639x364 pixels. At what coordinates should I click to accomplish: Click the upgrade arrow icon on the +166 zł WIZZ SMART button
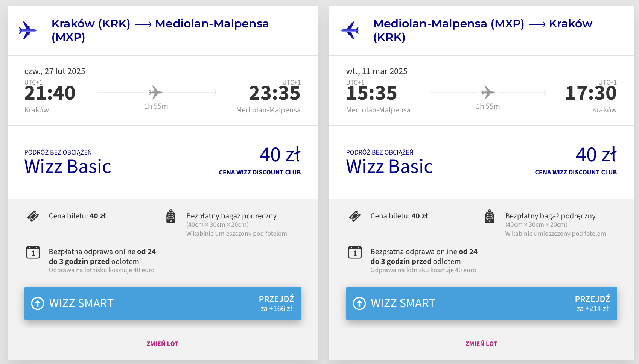[38, 303]
